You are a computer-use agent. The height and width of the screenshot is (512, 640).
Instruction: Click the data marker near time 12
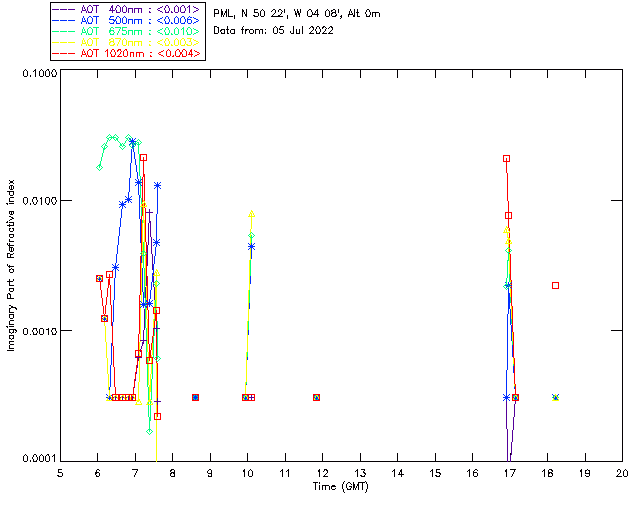(316, 397)
